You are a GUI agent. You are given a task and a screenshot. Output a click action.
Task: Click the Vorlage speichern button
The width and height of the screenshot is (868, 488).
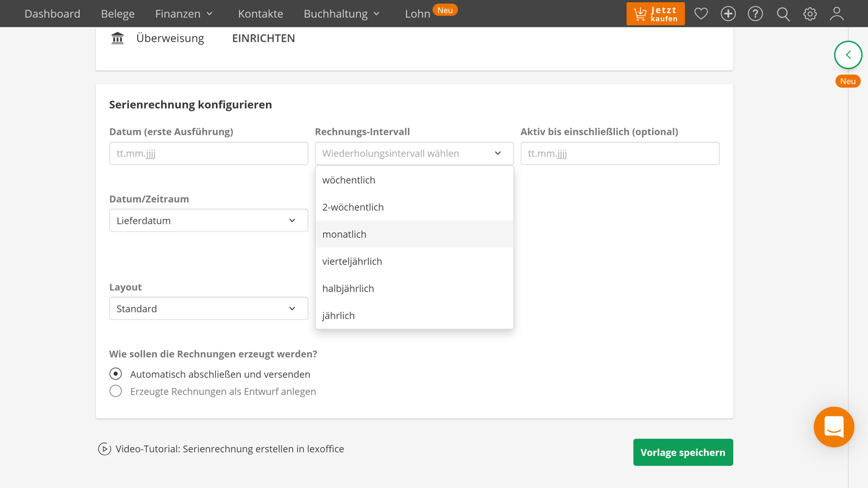(x=682, y=452)
